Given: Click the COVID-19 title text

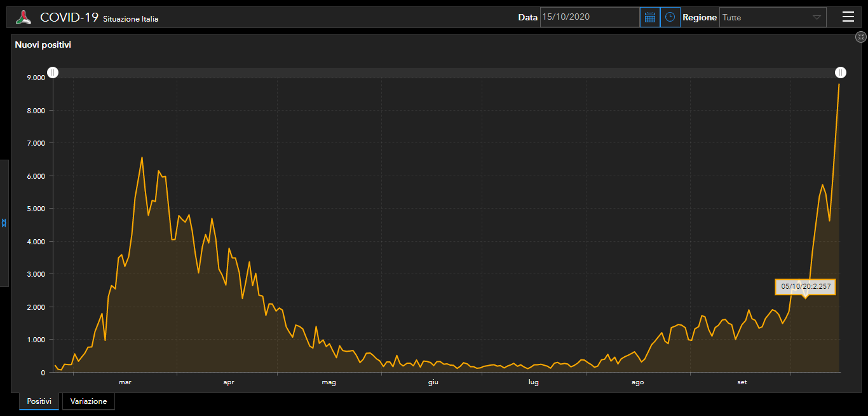Looking at the screenshot, I should [69, 18].
